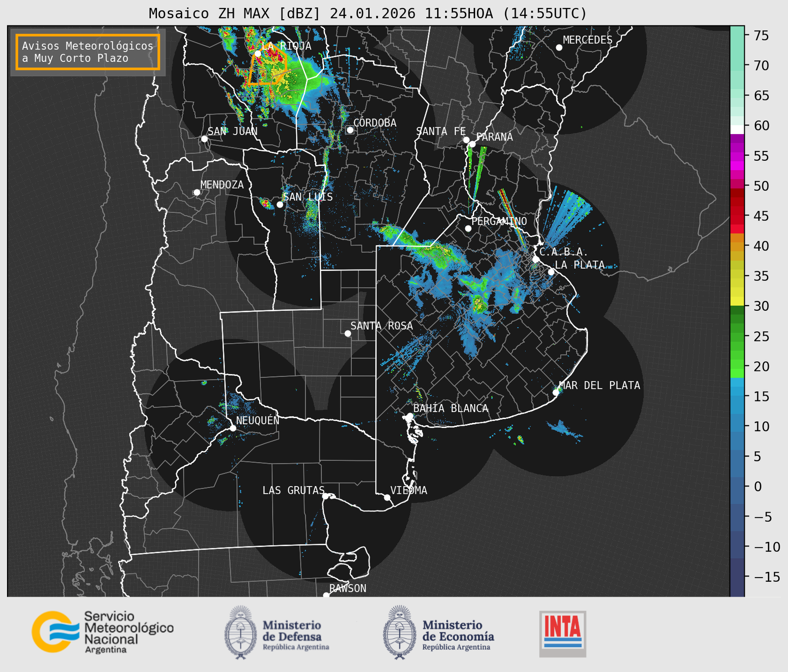Viewport: 788px width, 672px height.
Task: Click the yellow 30 dBZ colorbar segment
Action: click(x=737, y=301)
